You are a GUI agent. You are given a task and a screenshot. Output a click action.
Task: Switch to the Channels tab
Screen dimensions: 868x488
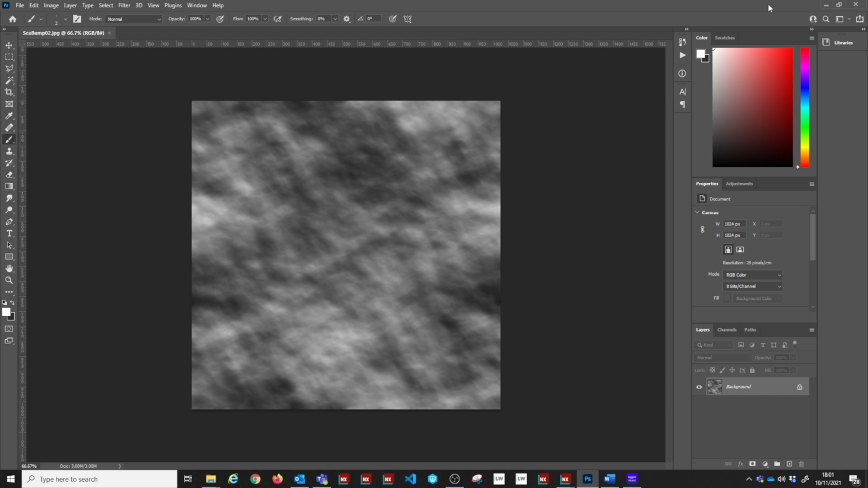click(727, 329)
